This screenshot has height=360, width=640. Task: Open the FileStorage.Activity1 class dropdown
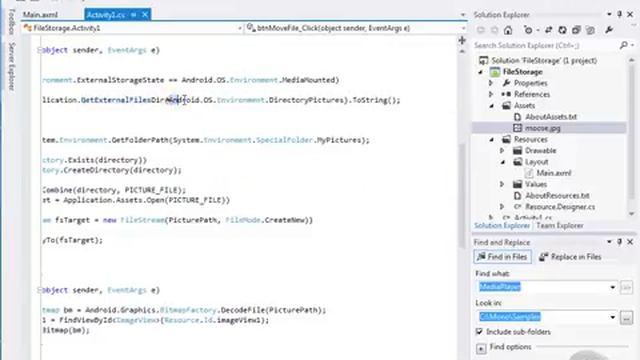[240, 28]
